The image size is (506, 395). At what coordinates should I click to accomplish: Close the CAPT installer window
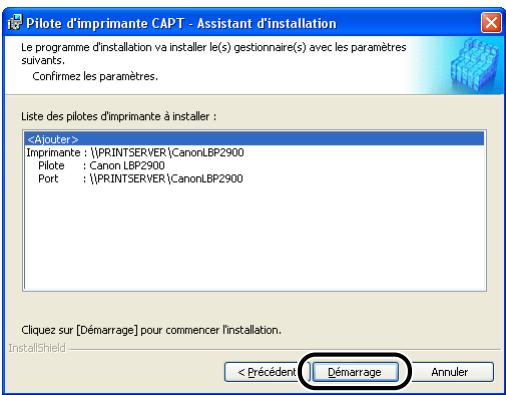[x=491, y=23]
